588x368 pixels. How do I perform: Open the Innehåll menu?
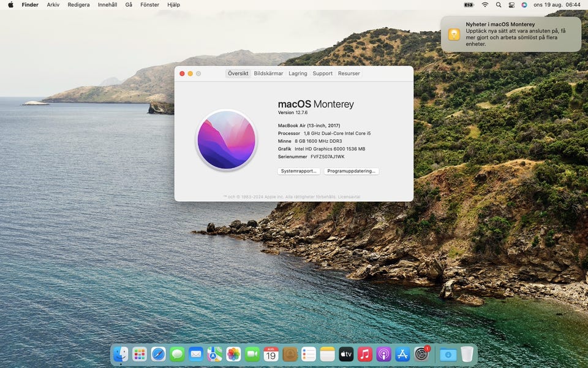tap(107, 5)
